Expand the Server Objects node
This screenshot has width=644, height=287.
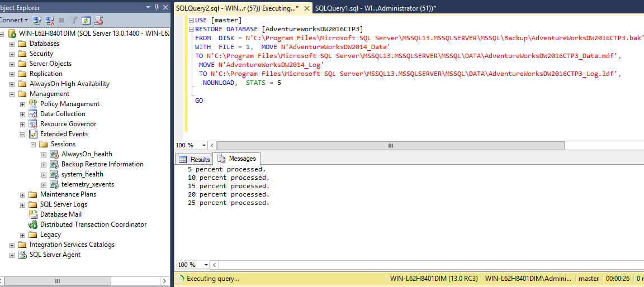pyautogui.click(x=12, y=64)
